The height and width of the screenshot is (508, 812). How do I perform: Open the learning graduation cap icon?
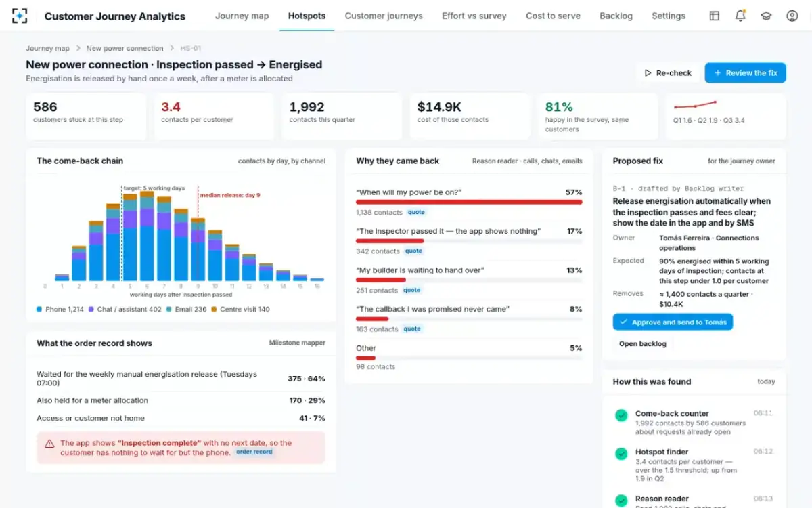point(766,16)
